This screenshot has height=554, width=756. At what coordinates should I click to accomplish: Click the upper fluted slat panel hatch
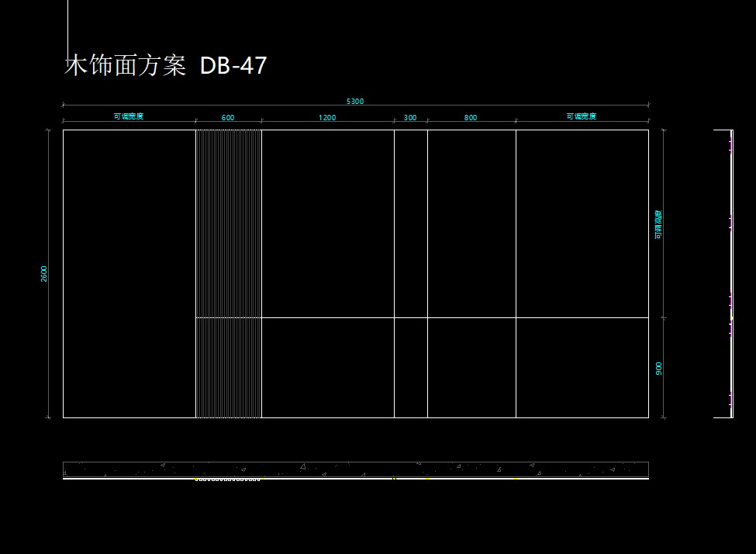click(x=228, y=223)
